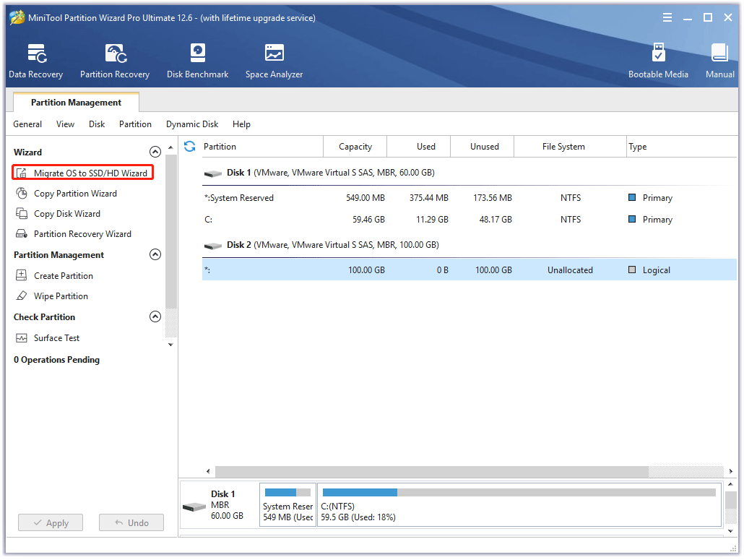Select the System Reserved partition row
The image size is (744, 560).
(x=470, y=198)
